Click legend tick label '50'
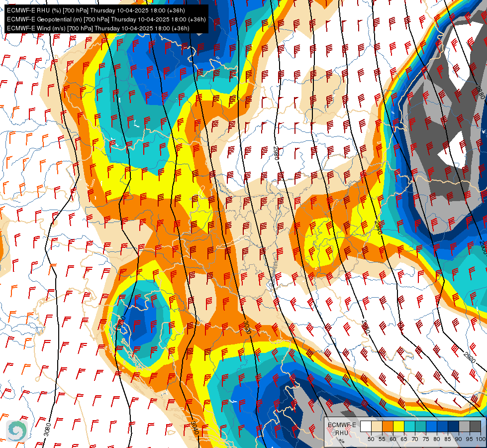487x448 pixels. [371, 439]
